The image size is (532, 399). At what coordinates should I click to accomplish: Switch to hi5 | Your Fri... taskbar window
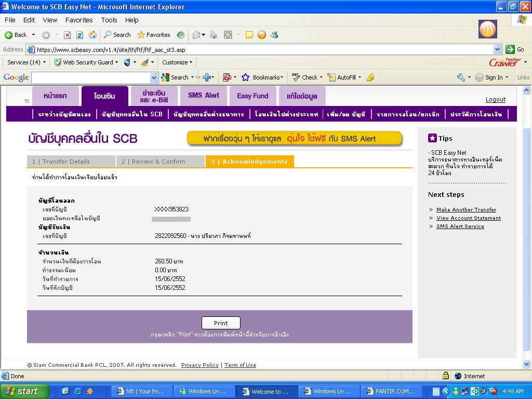[141, 391]
